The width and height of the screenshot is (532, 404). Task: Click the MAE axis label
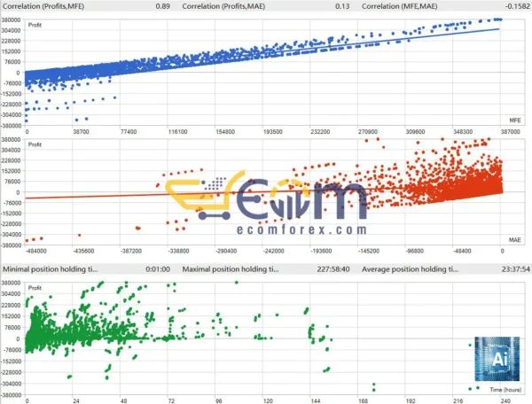pyautogui.click(x=514, y=240)
